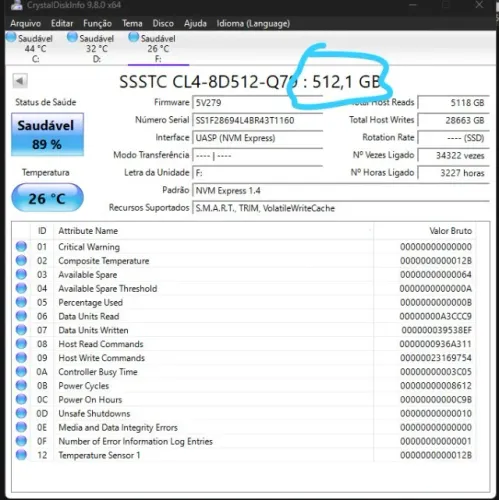Select the Power Cycles attribute name

(84, 386)
